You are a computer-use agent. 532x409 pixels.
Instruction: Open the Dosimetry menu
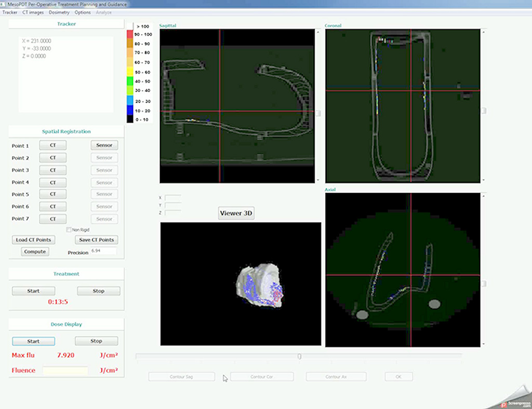(59, 12)
